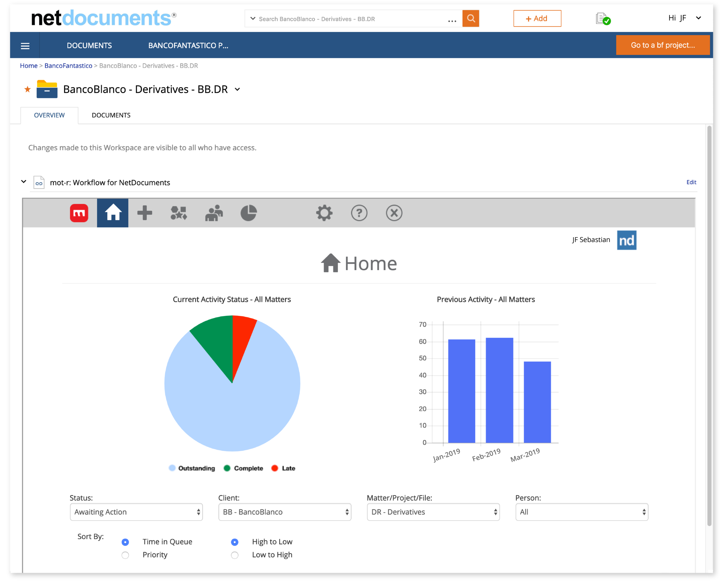Click the red mot-r logo icon

coord(79,213)
